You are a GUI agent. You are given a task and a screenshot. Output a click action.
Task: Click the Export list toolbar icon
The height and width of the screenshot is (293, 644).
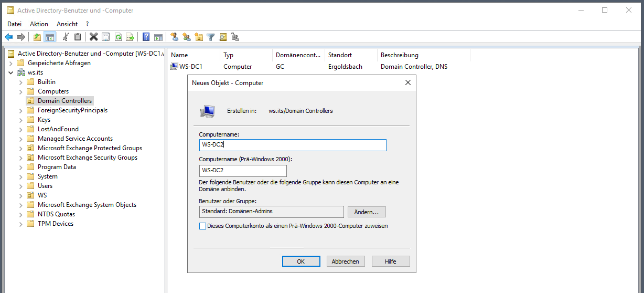coord(130,37)
